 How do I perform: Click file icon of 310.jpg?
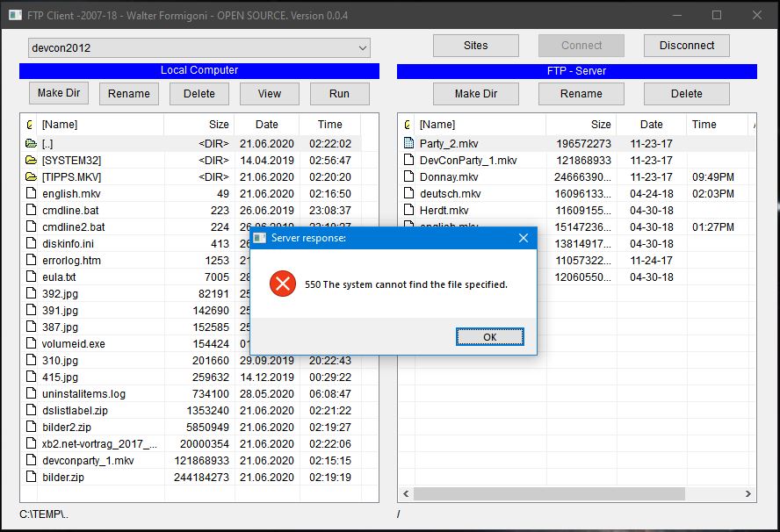[31, 360]
